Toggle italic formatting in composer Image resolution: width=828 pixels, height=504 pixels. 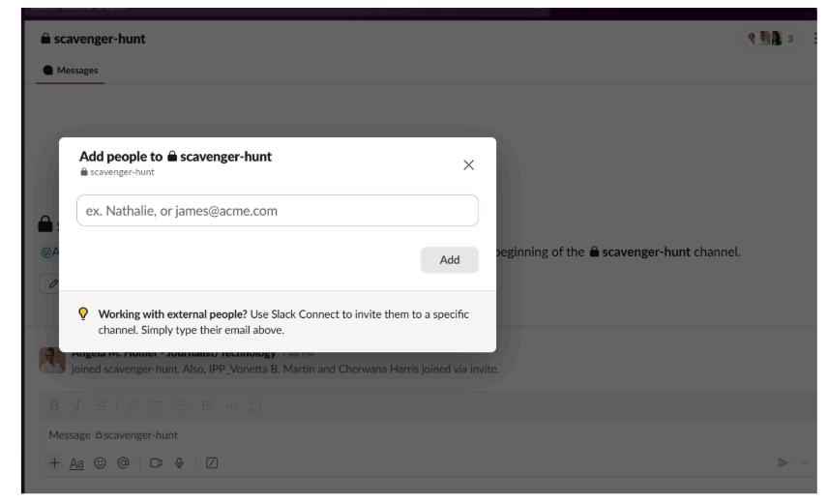click(77, 405)
